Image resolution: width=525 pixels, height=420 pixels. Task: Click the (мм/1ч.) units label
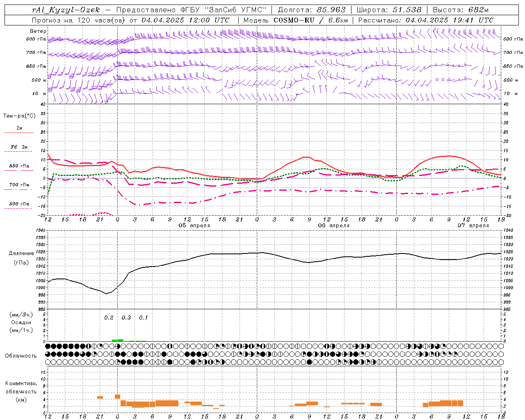pos(21,330)
